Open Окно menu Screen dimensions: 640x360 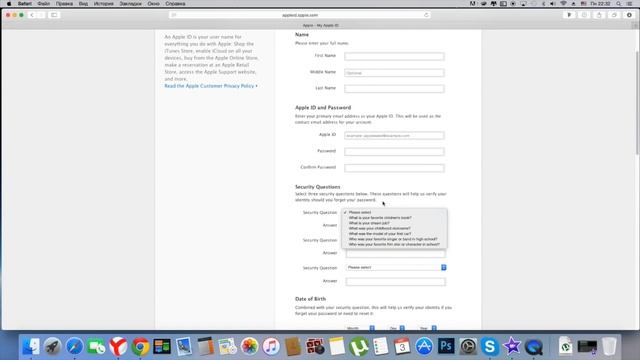point(153,4)
